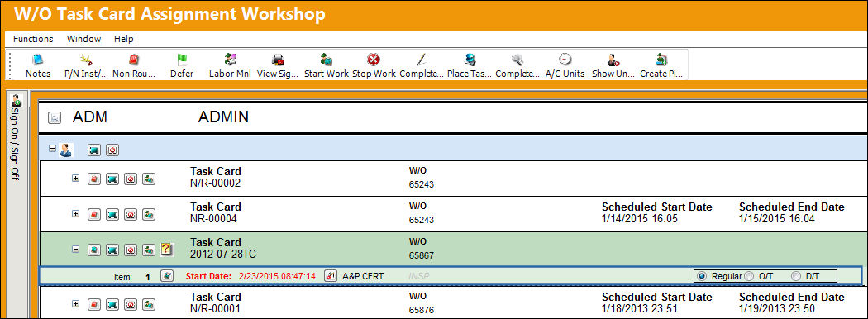
Task: Click the greyed INSP label
Action: pos(418,276)
